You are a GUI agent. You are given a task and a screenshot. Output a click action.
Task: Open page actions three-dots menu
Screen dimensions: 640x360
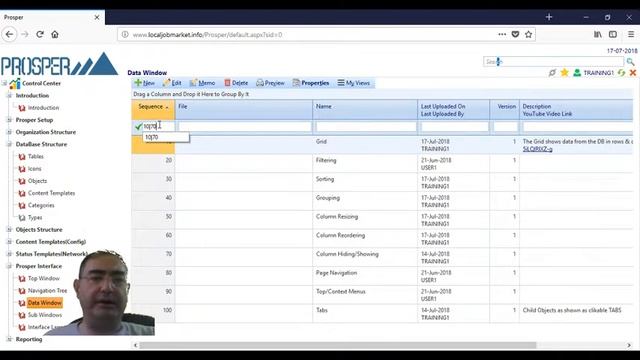click(x=502, y=34)
